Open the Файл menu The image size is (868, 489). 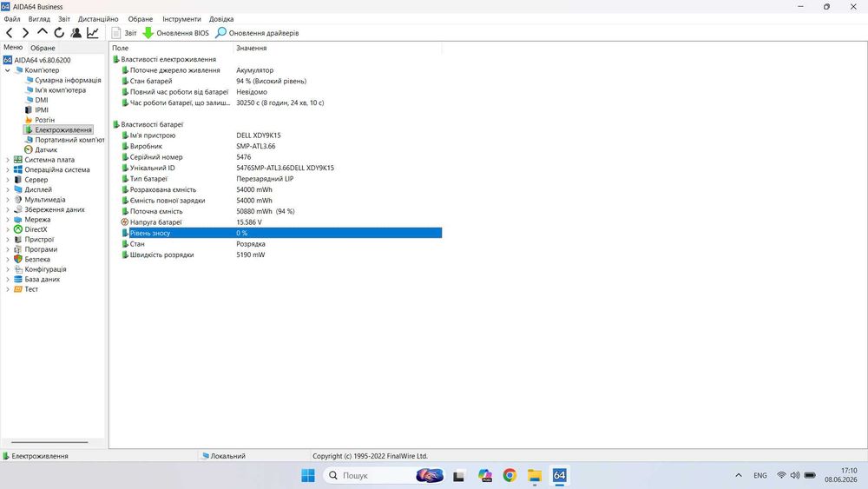click(11, 19)
